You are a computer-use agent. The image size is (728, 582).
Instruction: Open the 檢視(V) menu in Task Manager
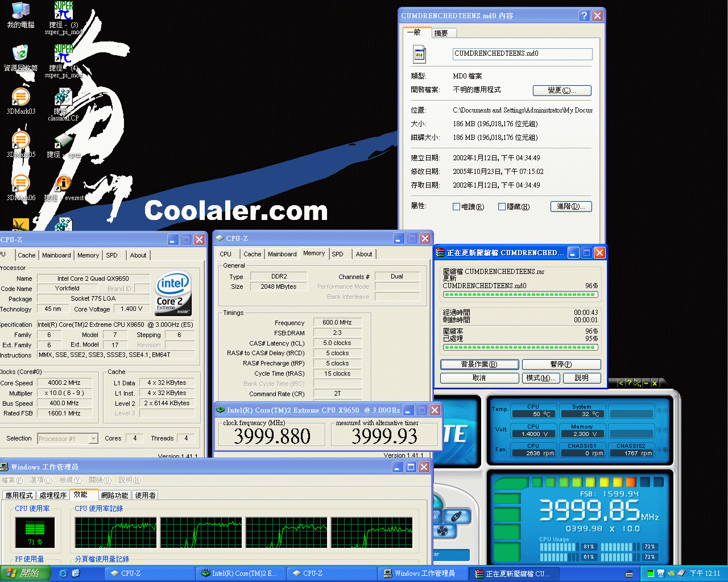pos(71,480)
